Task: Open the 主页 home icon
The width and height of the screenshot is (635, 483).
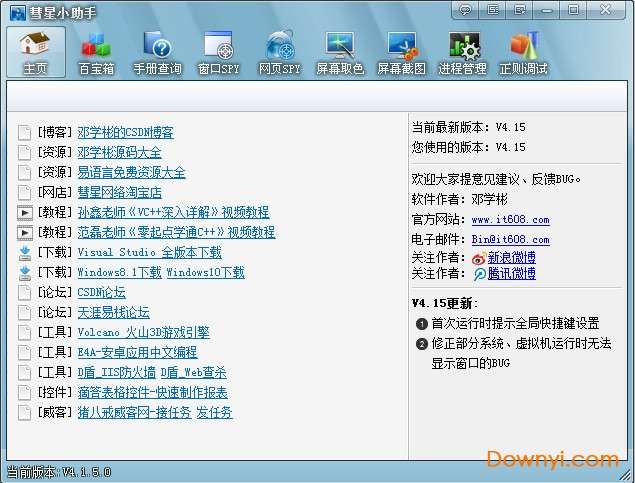Action: coord(36,52)
